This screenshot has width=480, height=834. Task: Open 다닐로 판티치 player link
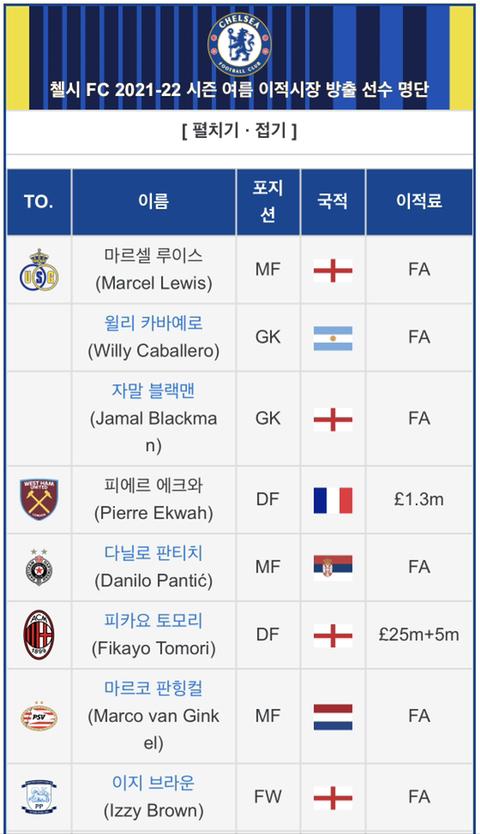coord(154,553)
